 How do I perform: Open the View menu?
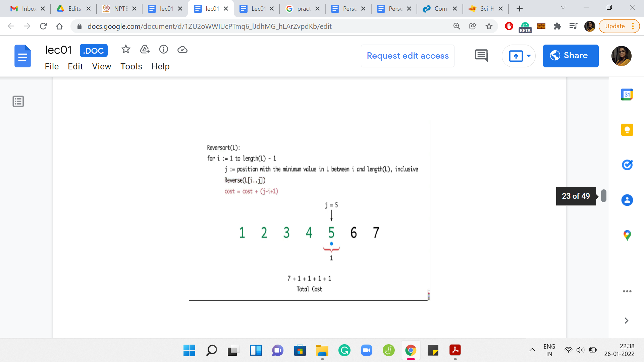[x=101, y=66]
